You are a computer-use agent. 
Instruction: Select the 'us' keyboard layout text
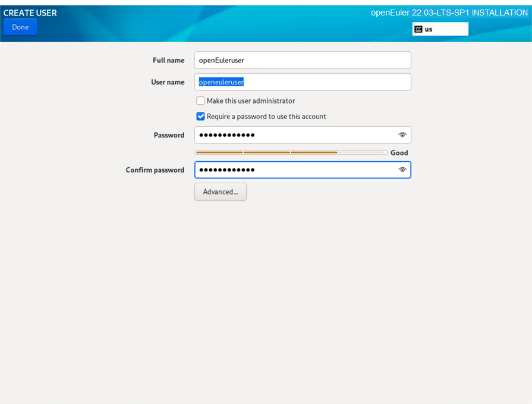(x=429, y=29)
